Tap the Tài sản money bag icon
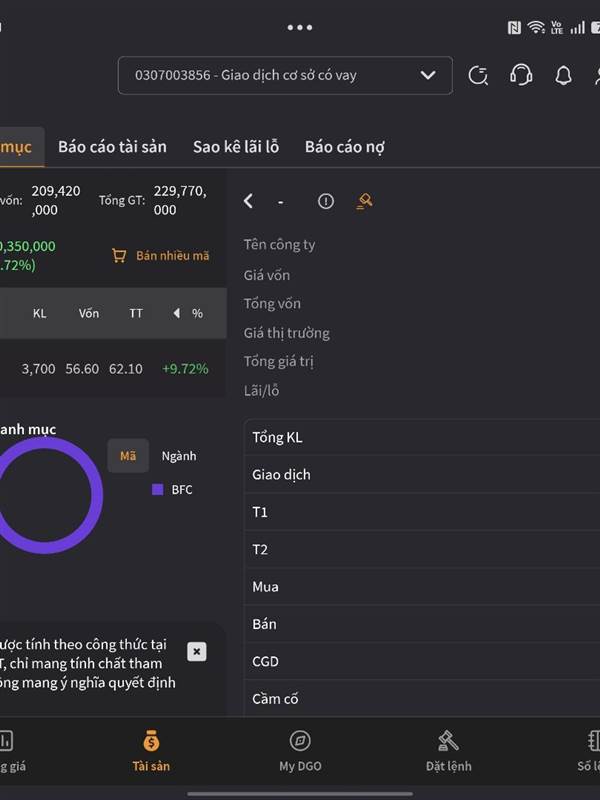Screen dimensions: 600x800 (x=151, y=741)
